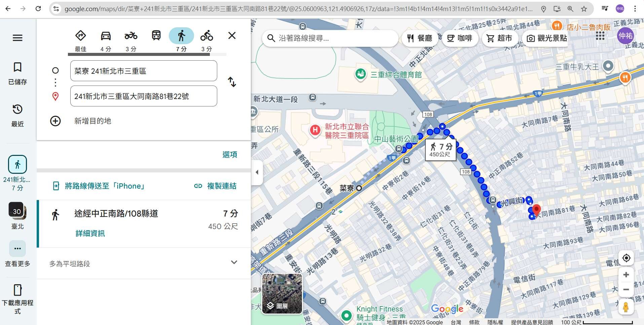Select the motorcycle travel mode icon
Screen dimensions: 644x325
coord(131,36)
